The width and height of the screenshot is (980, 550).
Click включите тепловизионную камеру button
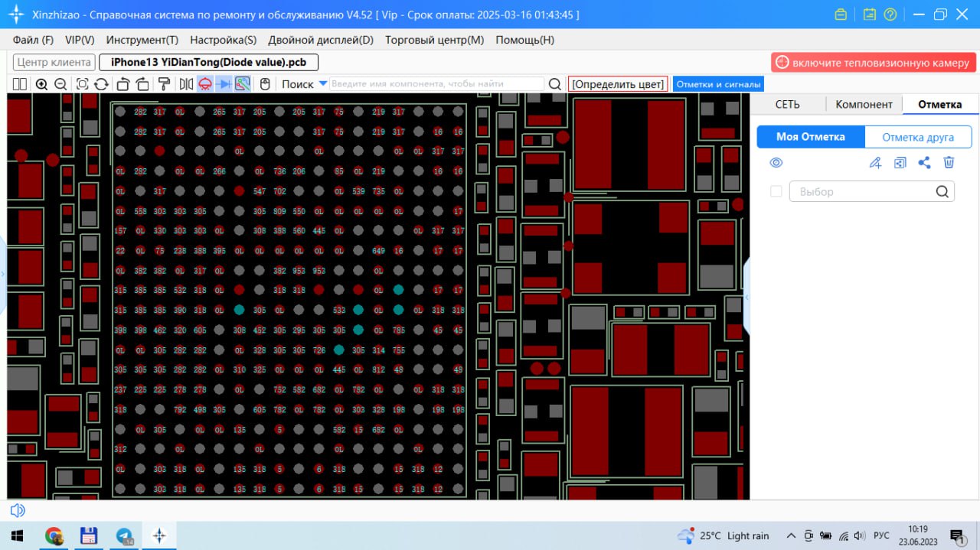tap(874, 63)
